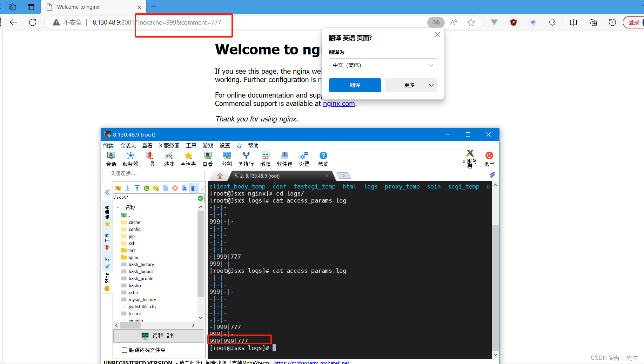Viewport: 644px width, 364px height.
Task: Open the Terminal (终端) menu
Action: 108,146
